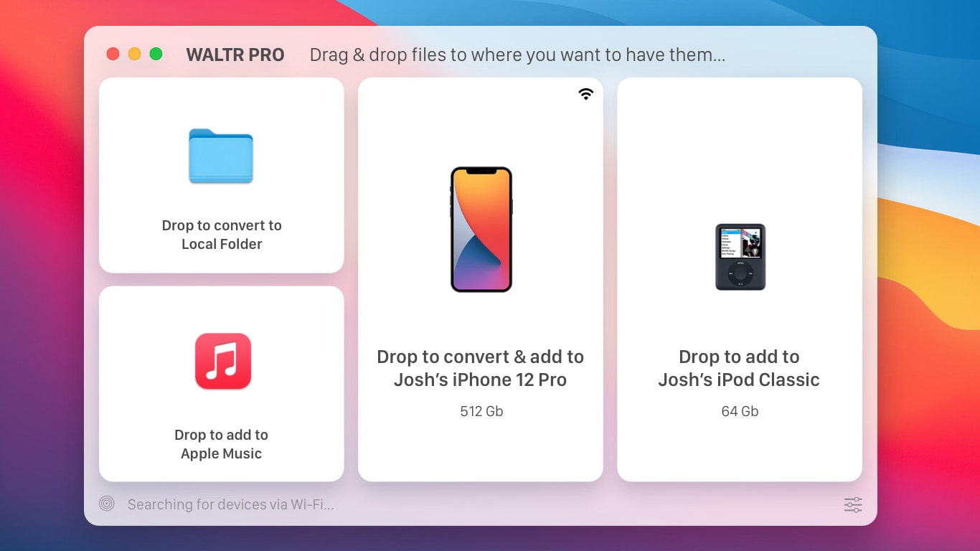Screen dimensions: 980x551
Task: Click the circular Wi-Fi search radar icon
Action: click(x=107, y=504)
